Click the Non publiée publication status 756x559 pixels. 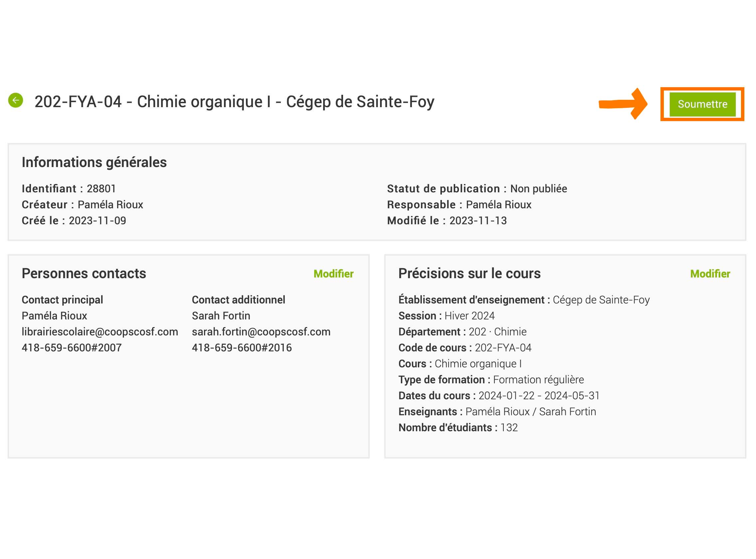(538, 188)
